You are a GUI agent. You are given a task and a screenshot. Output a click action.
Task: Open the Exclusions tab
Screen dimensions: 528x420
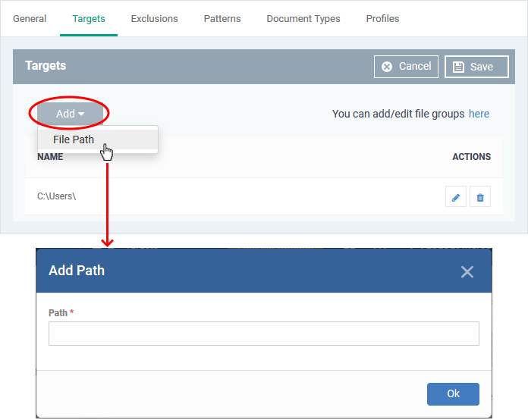[x=155, y=18]
